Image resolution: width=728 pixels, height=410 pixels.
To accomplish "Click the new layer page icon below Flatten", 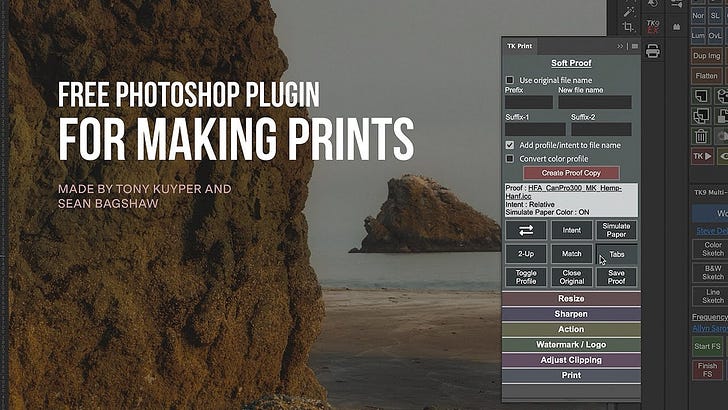I will point(701,96).
